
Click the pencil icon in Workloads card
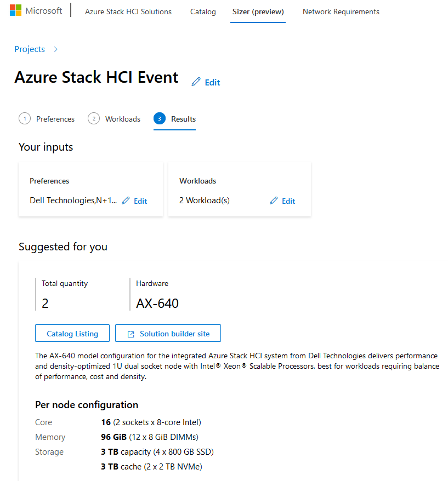click(274, 201)
